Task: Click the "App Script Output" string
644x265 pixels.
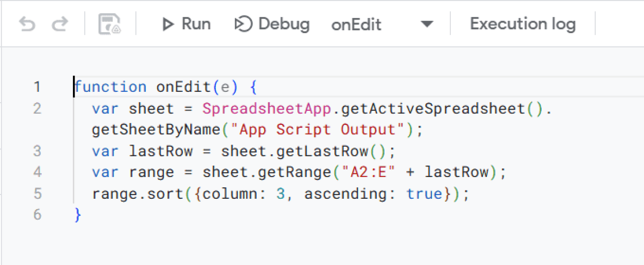Action: (317, 130)
